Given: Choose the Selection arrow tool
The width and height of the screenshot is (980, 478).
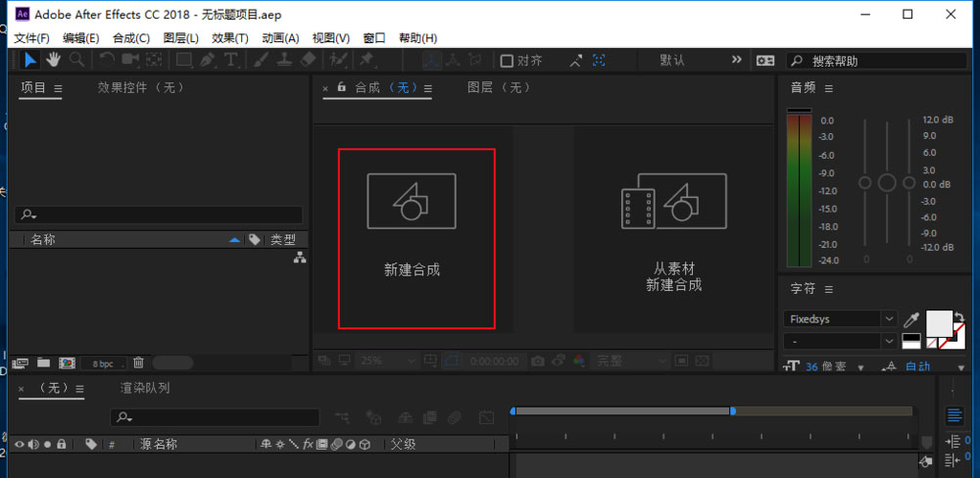Looking at the screenshot, I should [30, 60].
